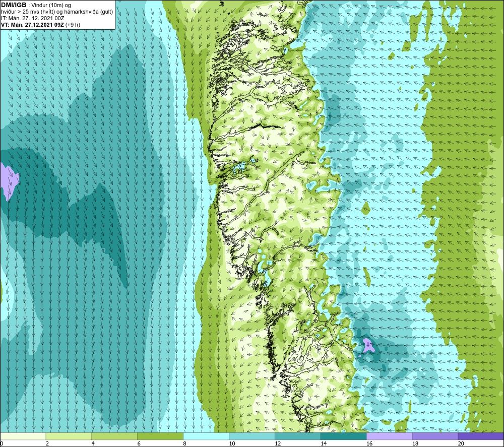Viewport: 504px width, 447px height.
Task: Click the deep purple above-20 m/s legend swatch
Action: tap(480, 436)
